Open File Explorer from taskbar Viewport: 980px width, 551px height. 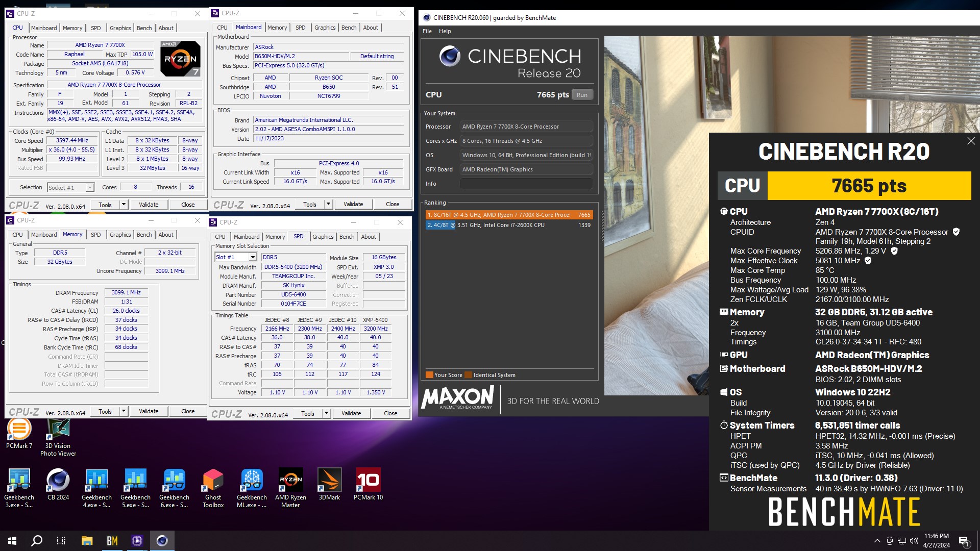[x=87, y=541]
